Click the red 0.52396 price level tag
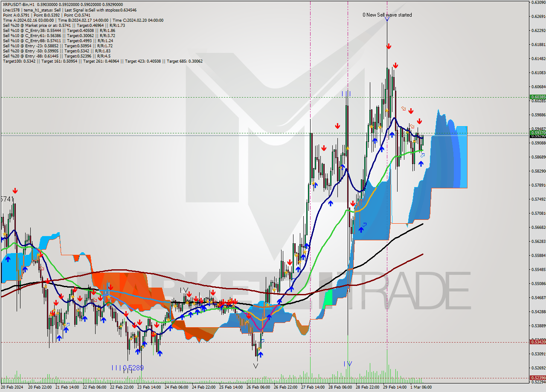546x392 pixels. tap(538, 378)
